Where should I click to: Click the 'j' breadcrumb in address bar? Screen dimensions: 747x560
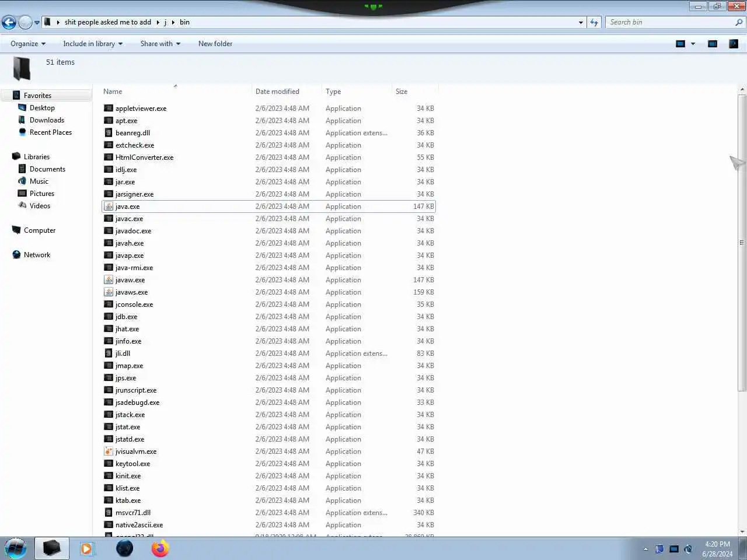[165, 22]
